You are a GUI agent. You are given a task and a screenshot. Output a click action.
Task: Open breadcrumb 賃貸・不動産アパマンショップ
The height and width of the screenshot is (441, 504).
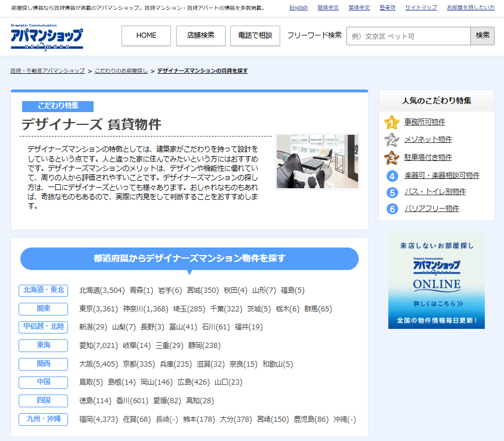coord(48,71)
